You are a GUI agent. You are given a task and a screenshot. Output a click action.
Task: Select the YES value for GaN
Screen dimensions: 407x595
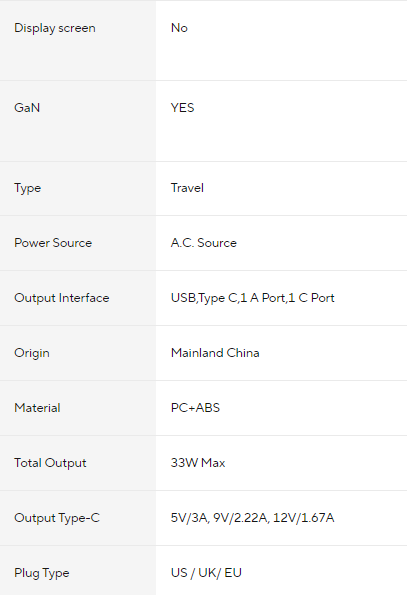pos(182,108)
